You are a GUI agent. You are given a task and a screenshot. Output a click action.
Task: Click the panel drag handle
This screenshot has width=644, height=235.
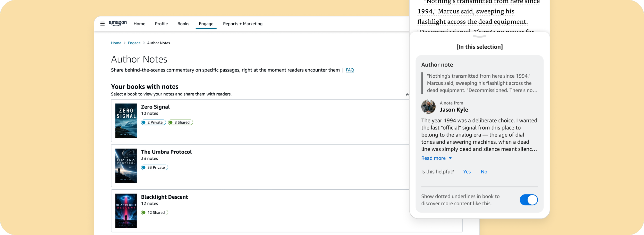point(479,37)
